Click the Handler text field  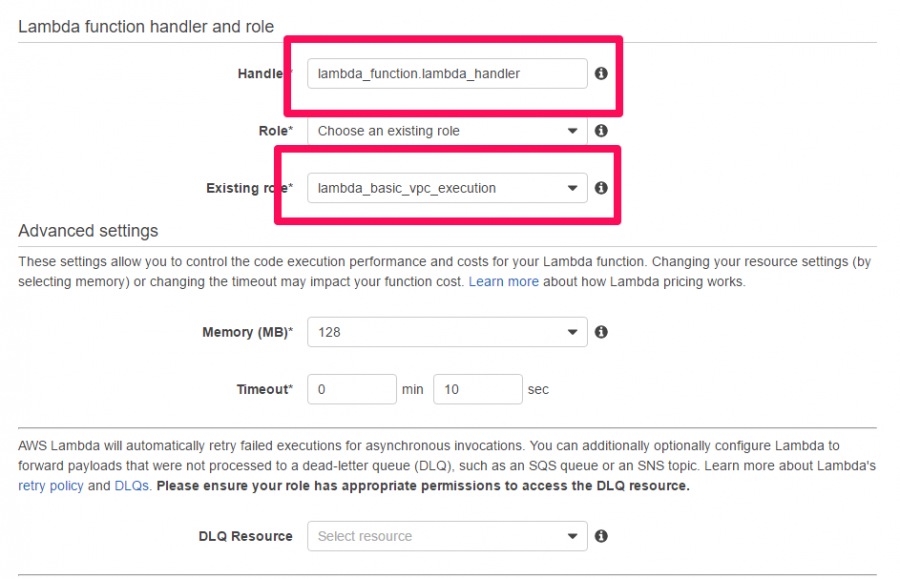447,73
